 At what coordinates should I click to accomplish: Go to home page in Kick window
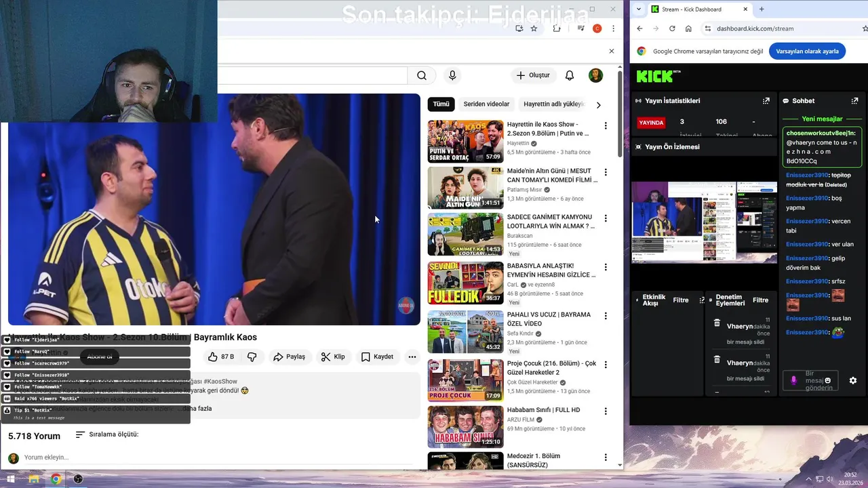(x=688, y=28)
